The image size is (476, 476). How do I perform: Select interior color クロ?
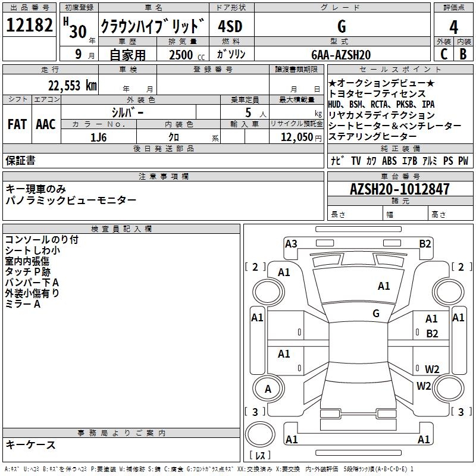point(174,137)
